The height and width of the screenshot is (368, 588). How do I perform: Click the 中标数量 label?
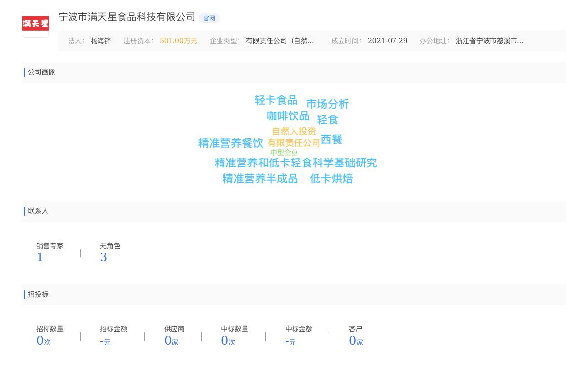tap(235, 329)
